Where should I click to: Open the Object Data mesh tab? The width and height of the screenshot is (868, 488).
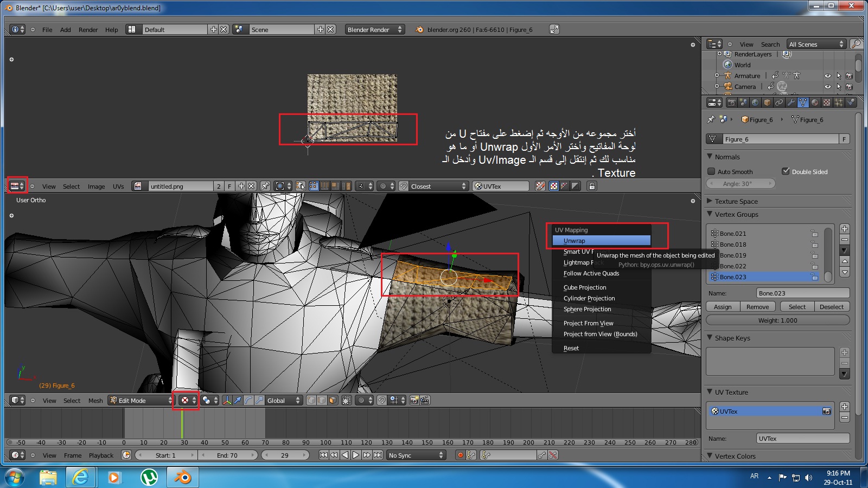[x=803, y=102]
